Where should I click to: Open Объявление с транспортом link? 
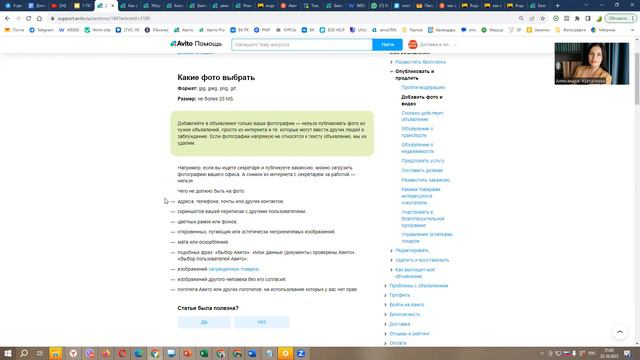pyautogui.click(x=417, y=132)
